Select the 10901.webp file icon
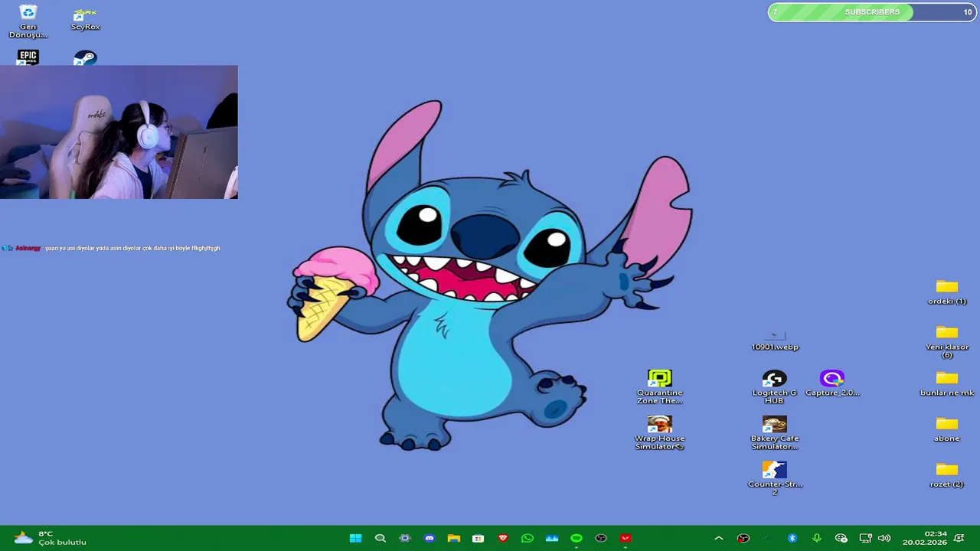Image resolution: width=980 pixels, height=551 pixels. click(774, 341)
